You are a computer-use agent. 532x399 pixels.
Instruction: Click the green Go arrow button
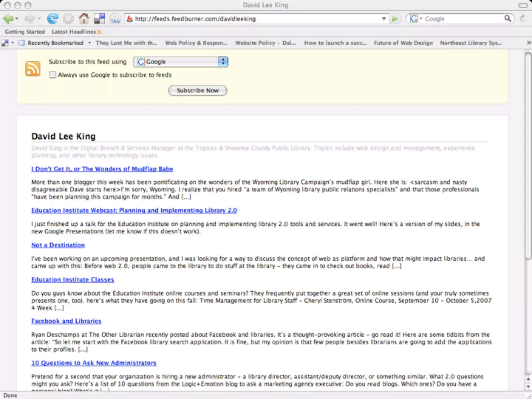(395, 19)
